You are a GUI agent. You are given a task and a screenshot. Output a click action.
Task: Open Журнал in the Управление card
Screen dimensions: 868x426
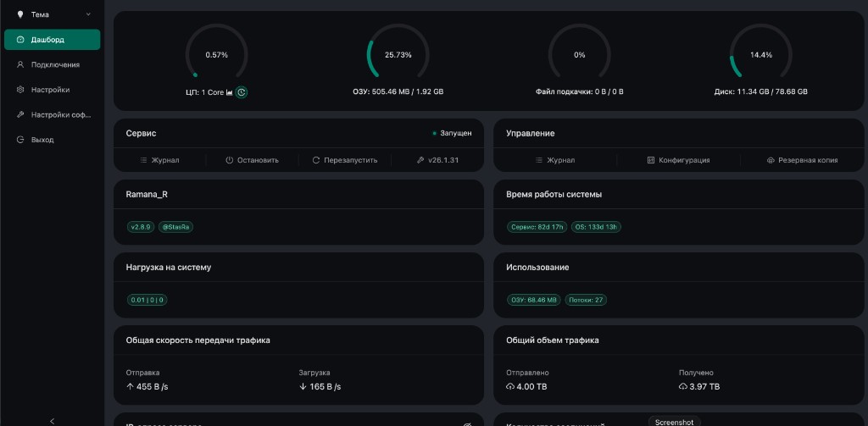(x=555, y=160)
